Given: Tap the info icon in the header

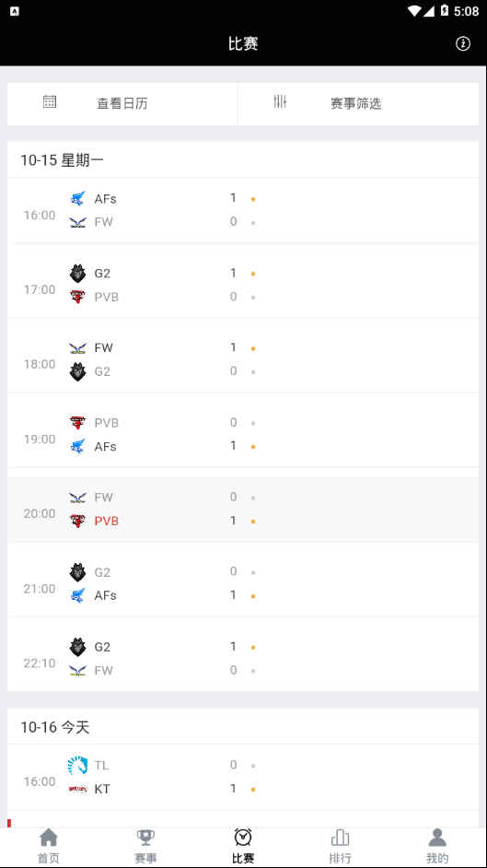Looking at the screenshot, I should [463, 43].
